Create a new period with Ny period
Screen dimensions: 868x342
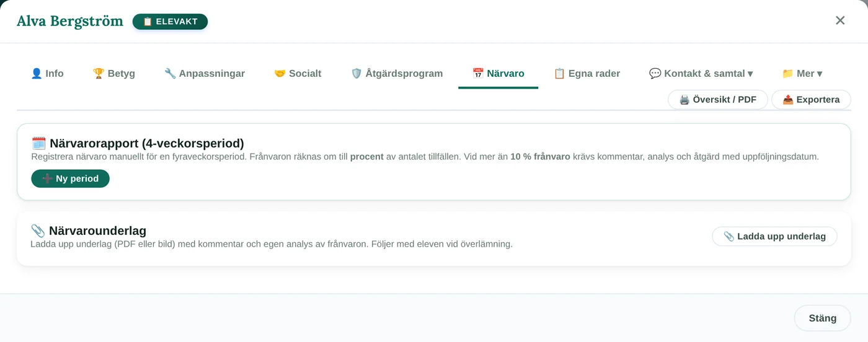(x=70, y=178)
